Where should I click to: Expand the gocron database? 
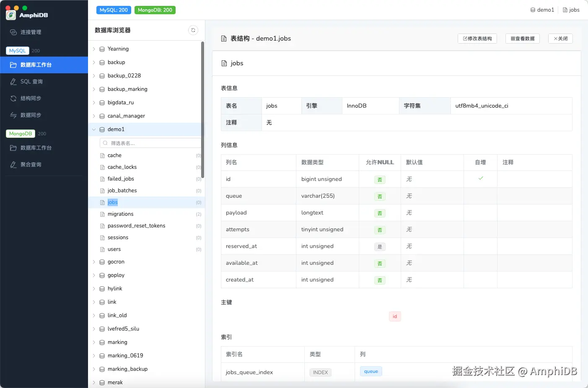click(x=94, y=262)
